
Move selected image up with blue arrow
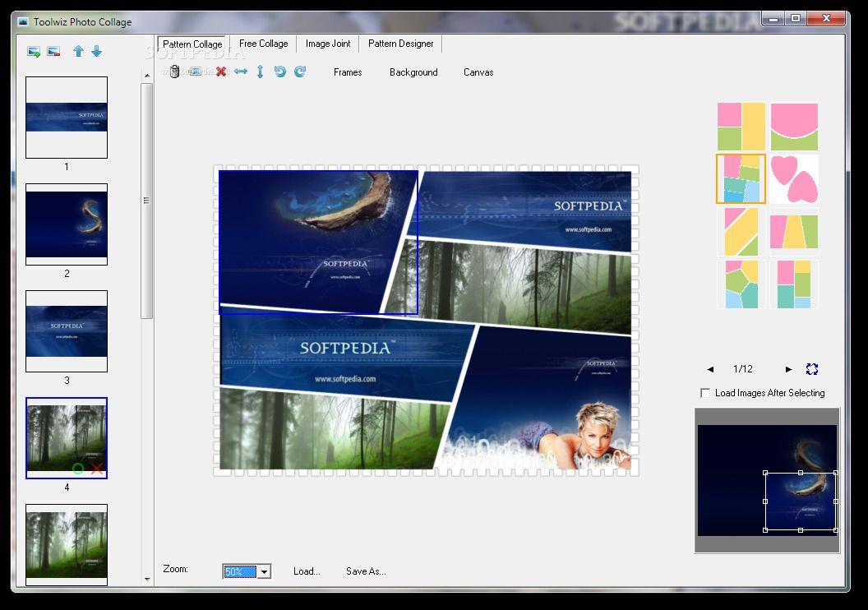point(79,51)
